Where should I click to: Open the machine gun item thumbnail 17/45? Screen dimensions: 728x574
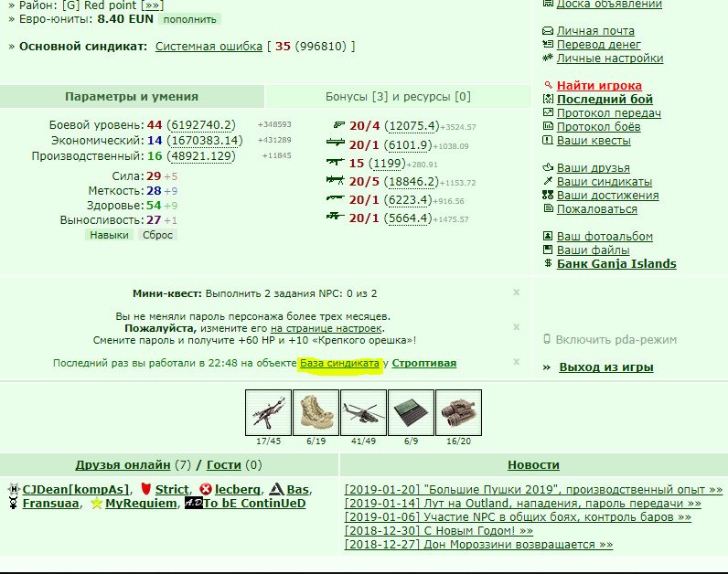(268, 412)
